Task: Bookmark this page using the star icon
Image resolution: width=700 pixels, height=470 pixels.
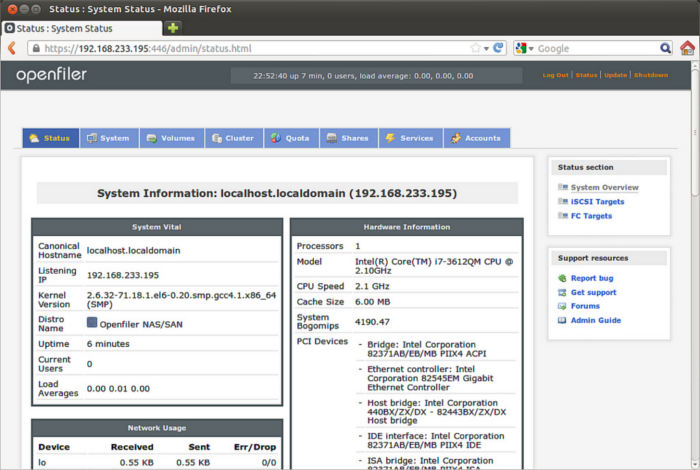Action: tap(475, 48)
